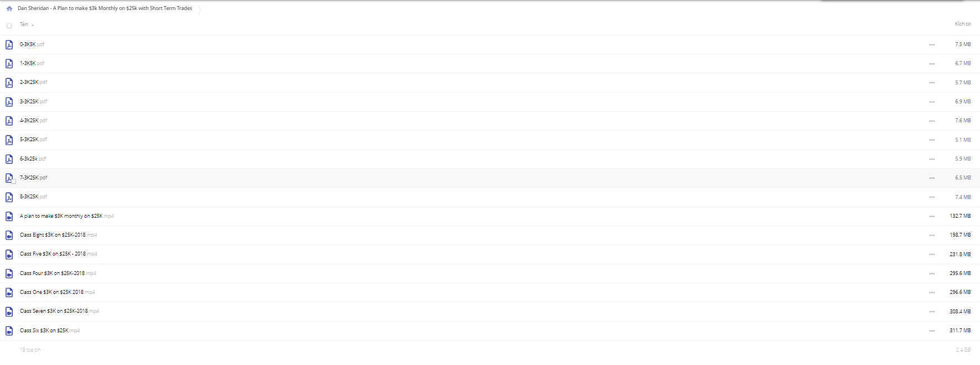Sort files by Tên column arrow

[33, 25]
